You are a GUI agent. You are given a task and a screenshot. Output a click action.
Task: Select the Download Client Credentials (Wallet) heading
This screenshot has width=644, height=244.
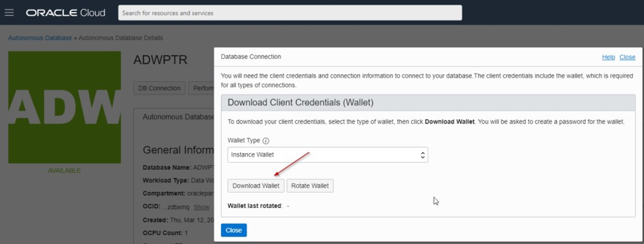[x=300, y=102]
